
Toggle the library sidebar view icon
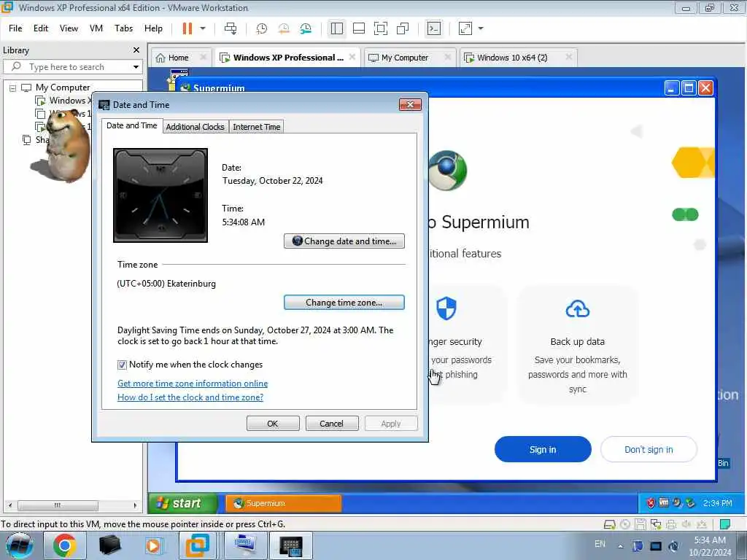click(x=337, y=28)
